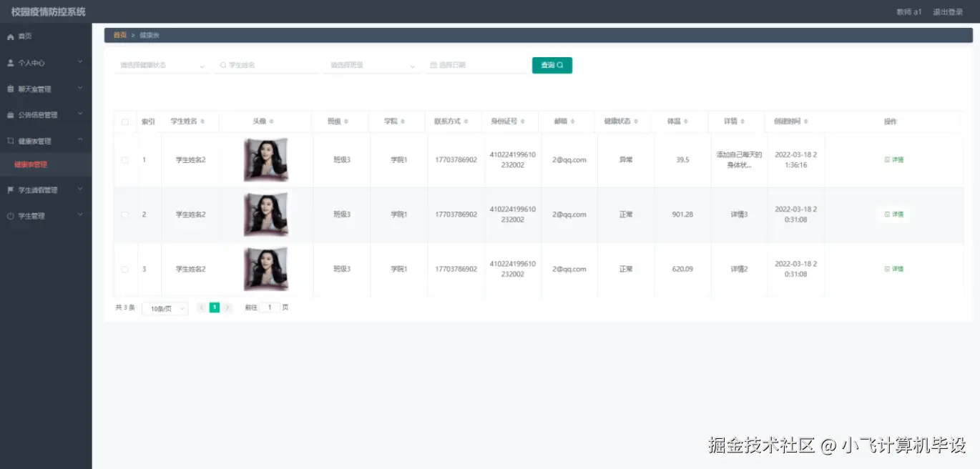Click 首页 in the breadcrumb

120,35
